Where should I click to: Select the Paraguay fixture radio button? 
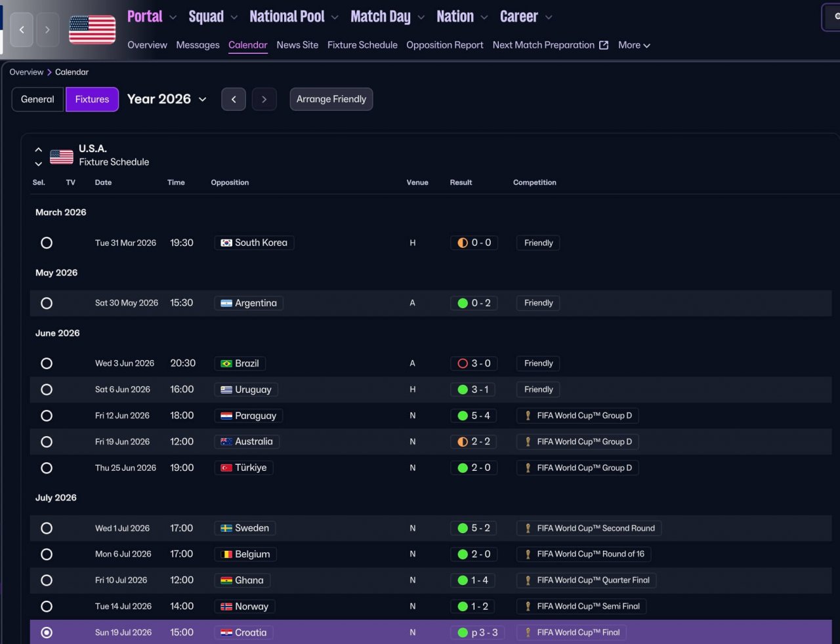click(47, 416)
